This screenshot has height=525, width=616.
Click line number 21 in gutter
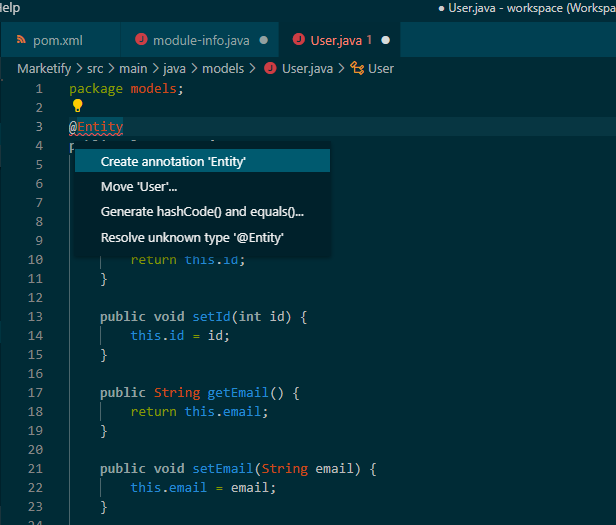click(35, 468)
